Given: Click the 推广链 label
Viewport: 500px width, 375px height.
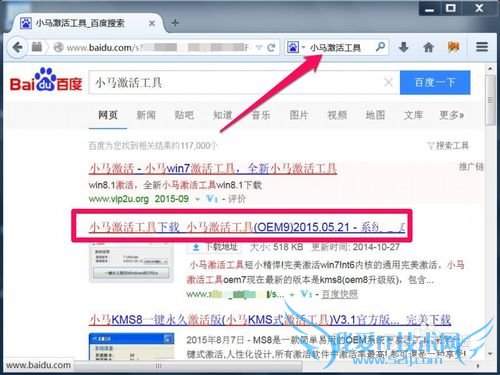Looking at the screenshot, I should click(471, 167).
